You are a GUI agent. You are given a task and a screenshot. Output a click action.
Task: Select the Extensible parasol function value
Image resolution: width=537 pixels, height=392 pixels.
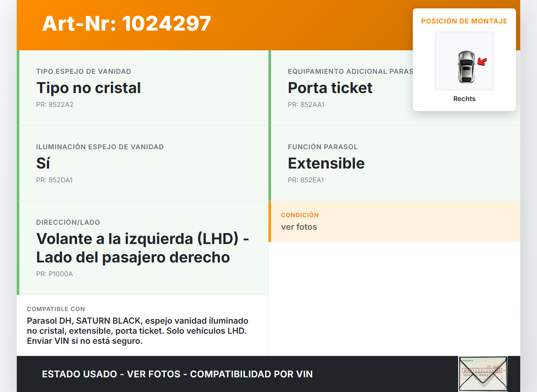click(x=326, y=163)
